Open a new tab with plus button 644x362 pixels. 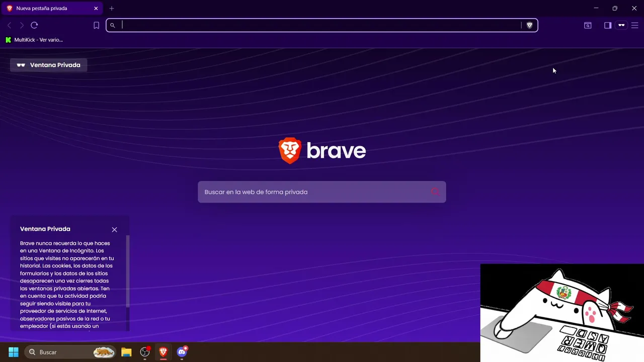coord(112,9)
